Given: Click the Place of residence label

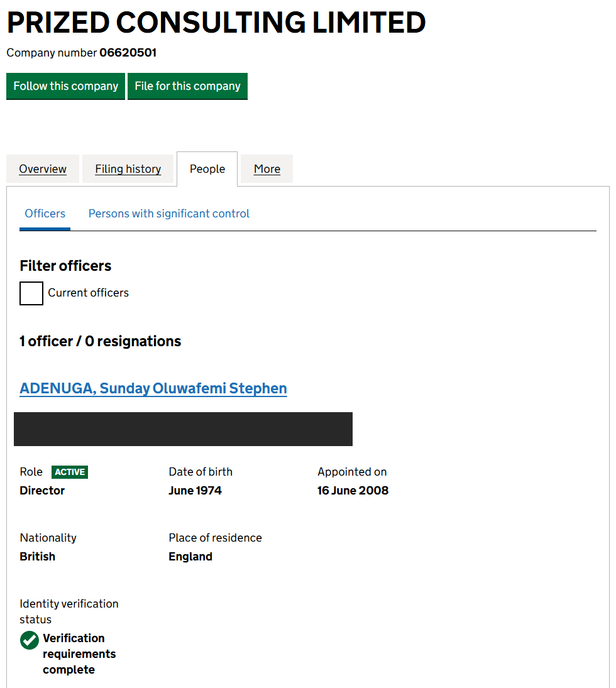Looking at the screenshot, I should (x=215, y=538).
